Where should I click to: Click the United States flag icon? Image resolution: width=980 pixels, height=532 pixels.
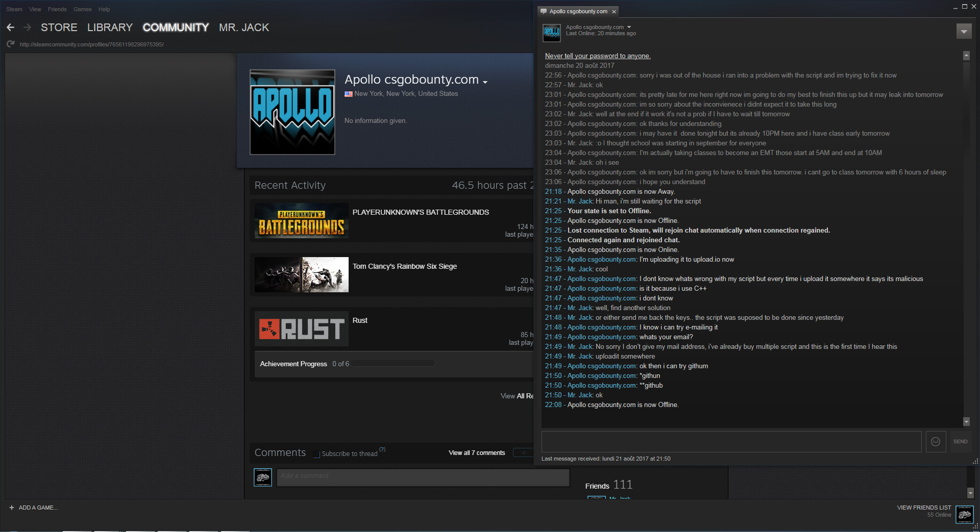coord(349,94)
